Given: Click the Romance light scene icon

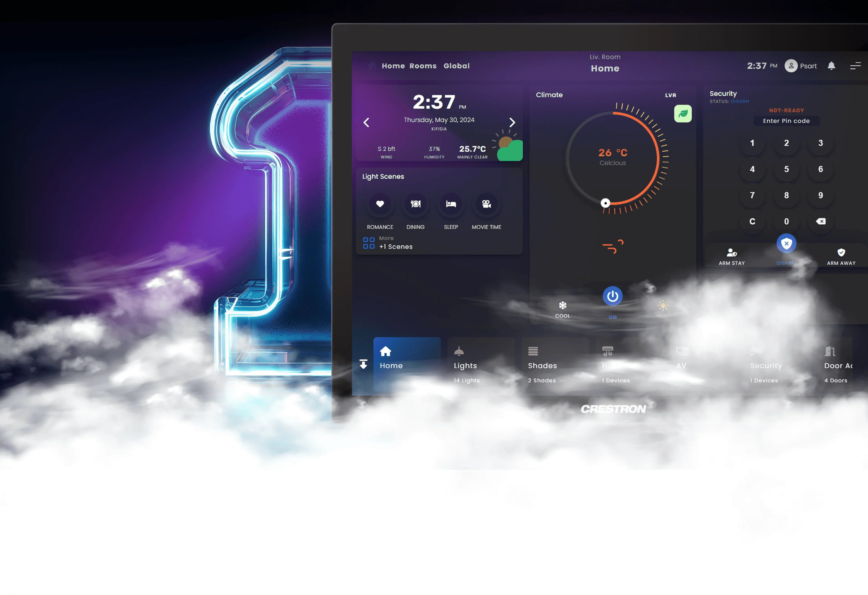Looking at the screenshot, I should (380, 204).
